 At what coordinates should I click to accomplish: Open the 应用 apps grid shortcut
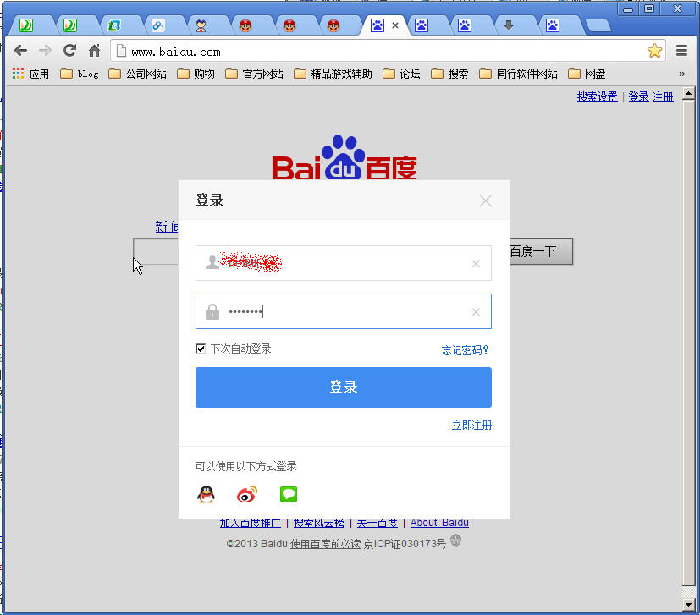[30, 74]
